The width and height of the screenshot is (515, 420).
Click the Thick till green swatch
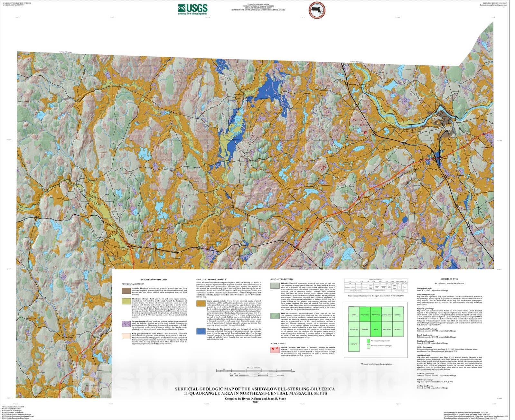pyautogui.click(x=275, y=316)
